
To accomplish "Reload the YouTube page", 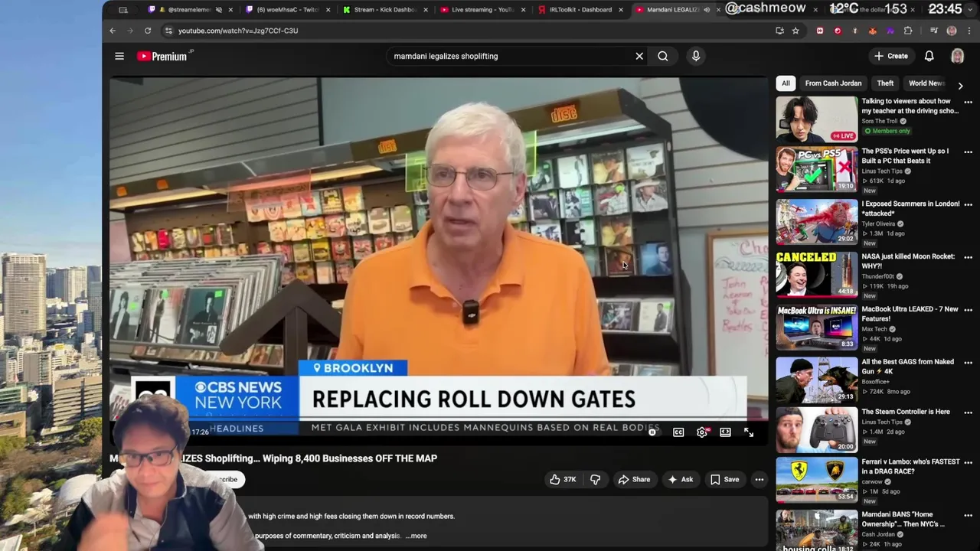I will (x=148, y=31).
